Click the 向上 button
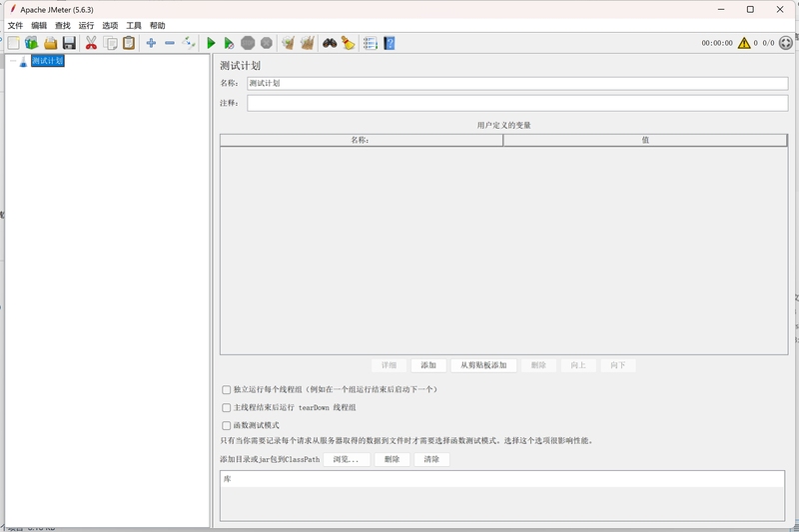 (578, 365)
